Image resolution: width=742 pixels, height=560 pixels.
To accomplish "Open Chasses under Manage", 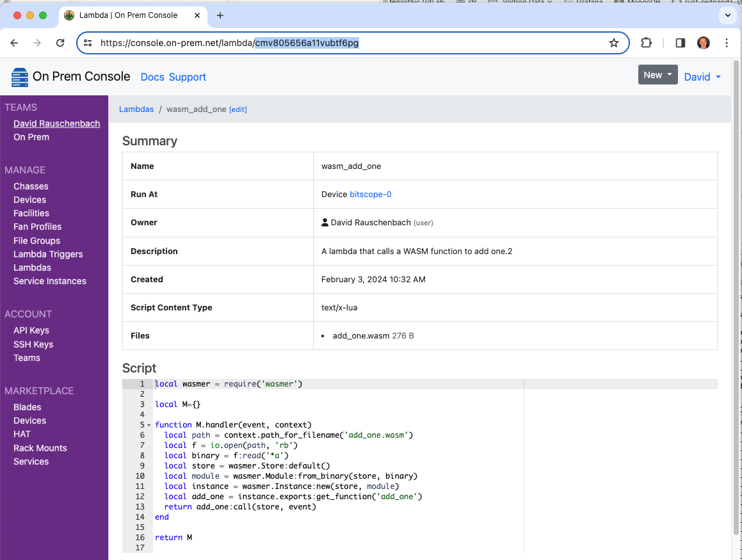I will pyautogui.click(x=31, y=186).
